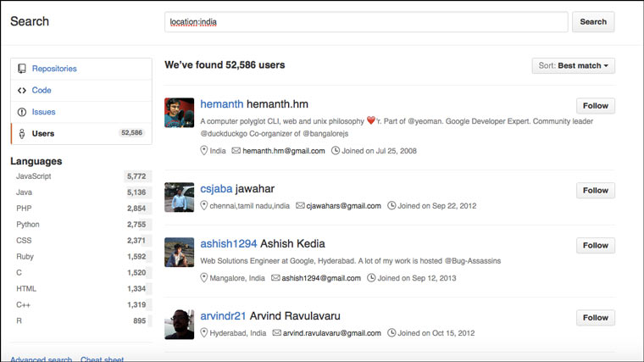Filter by HTML language

coord(81,288)
